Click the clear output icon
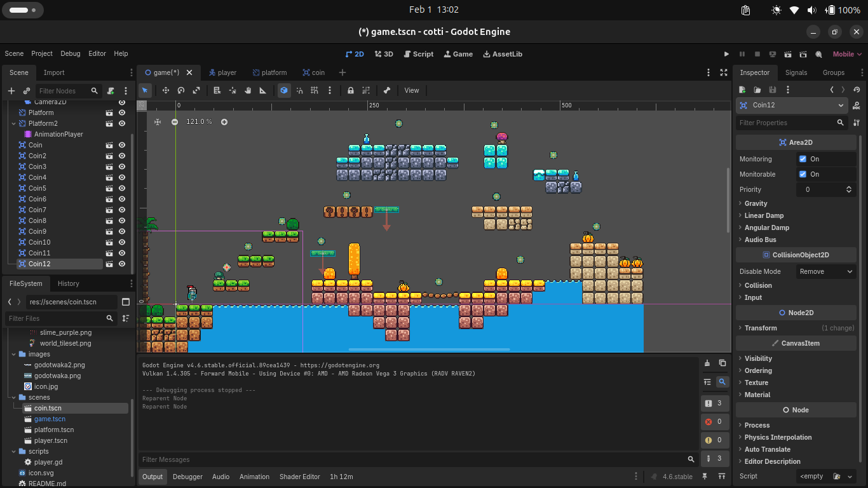 707,363
